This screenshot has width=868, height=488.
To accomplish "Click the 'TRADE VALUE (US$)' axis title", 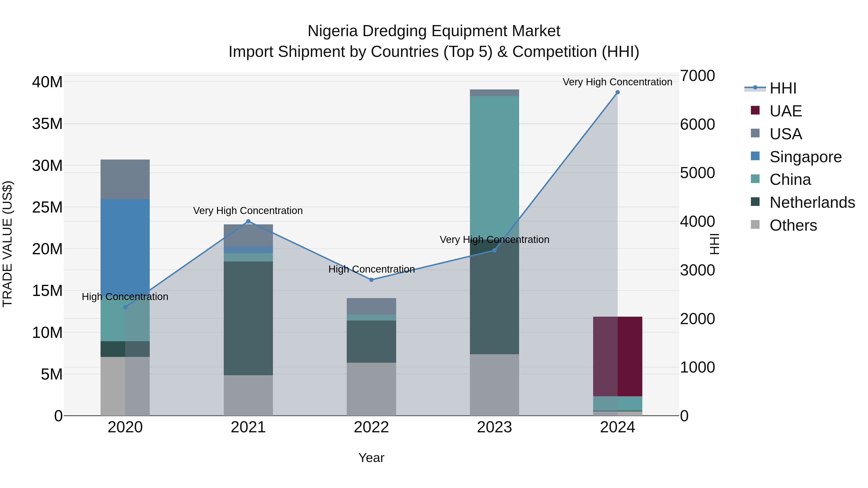I will click(x=7, y=244).
